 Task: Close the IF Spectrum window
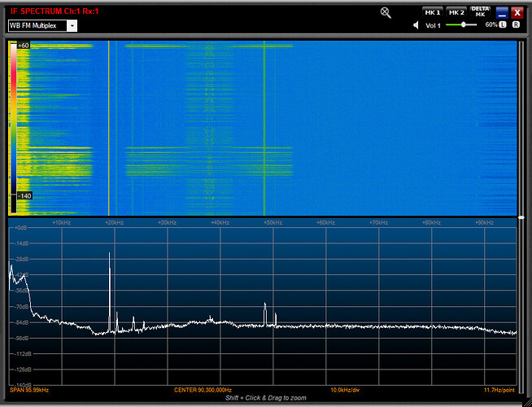517,12
